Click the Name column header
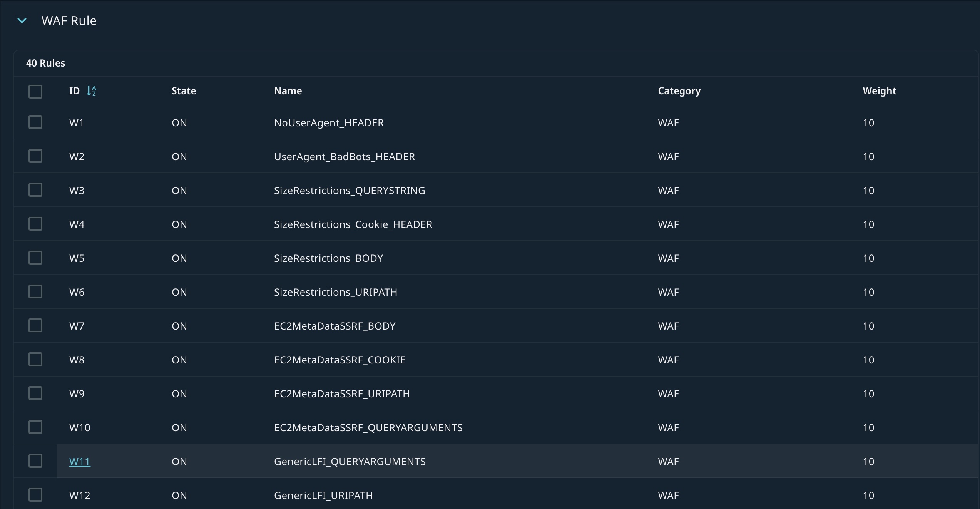Image resolution: width=980 pixels, height=509 pixels. [x=288, y=91]
